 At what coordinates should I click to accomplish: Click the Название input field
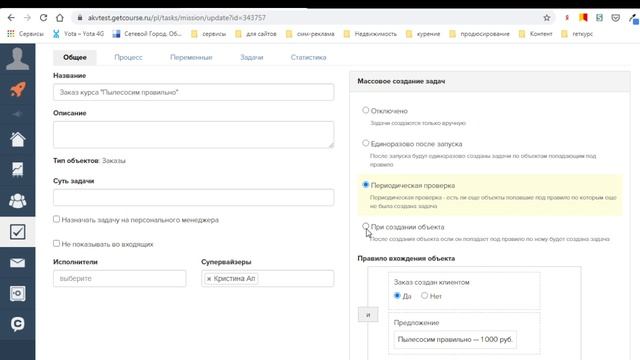point(193,92)
